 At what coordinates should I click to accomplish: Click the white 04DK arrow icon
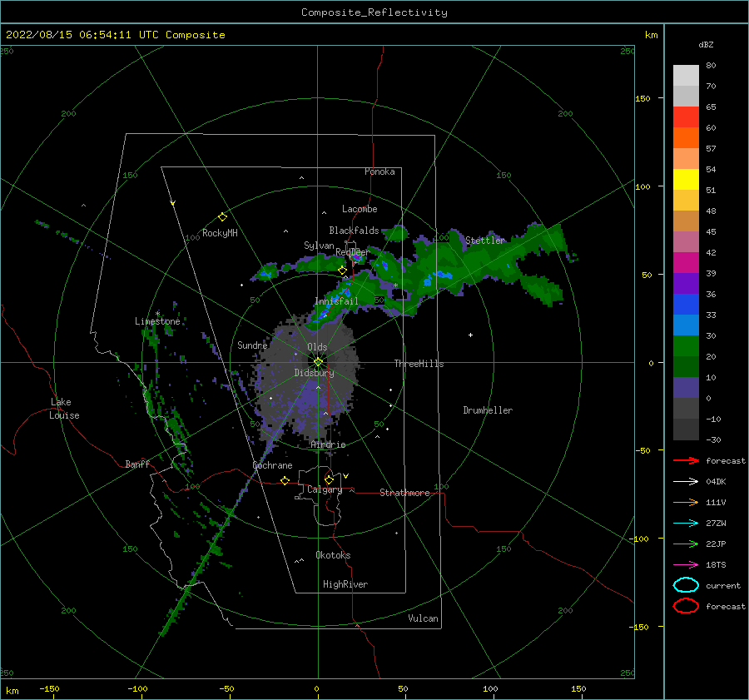pos(686,482)
